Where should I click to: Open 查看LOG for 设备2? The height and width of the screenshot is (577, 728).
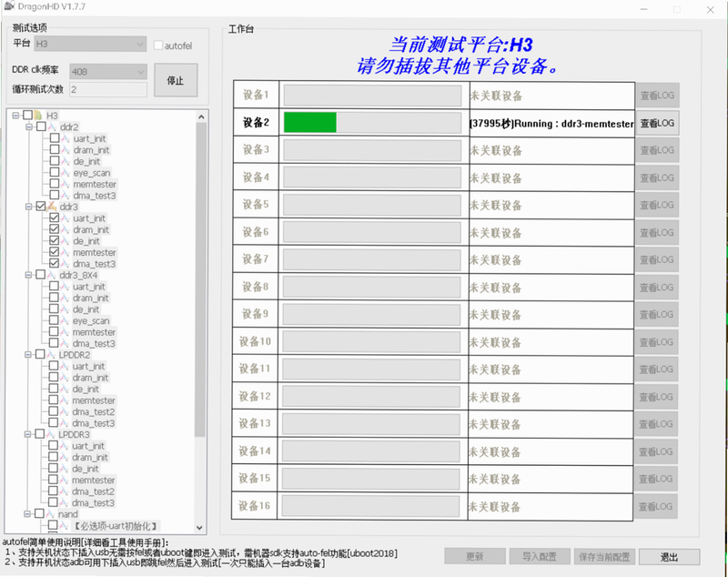(x=657, y=123)
